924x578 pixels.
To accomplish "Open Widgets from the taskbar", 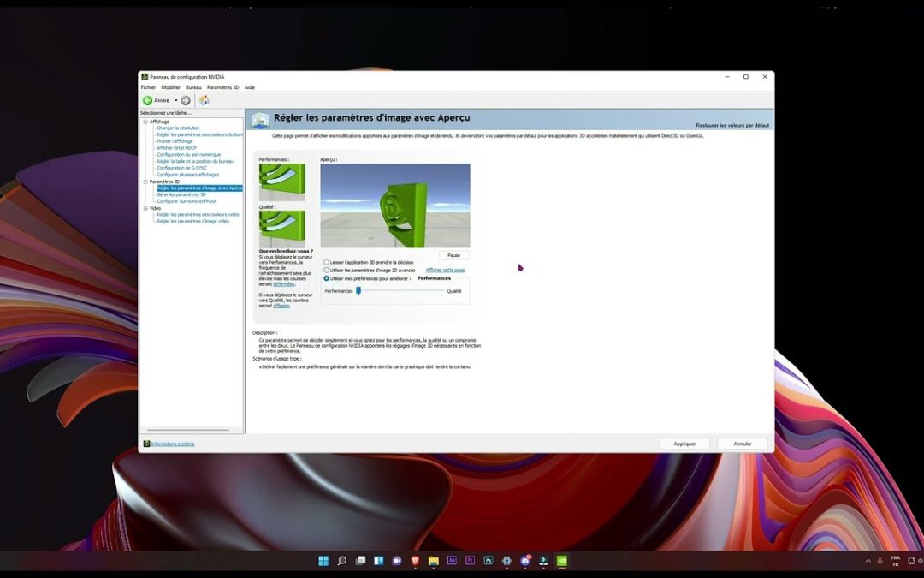I will tap(378, 560).
